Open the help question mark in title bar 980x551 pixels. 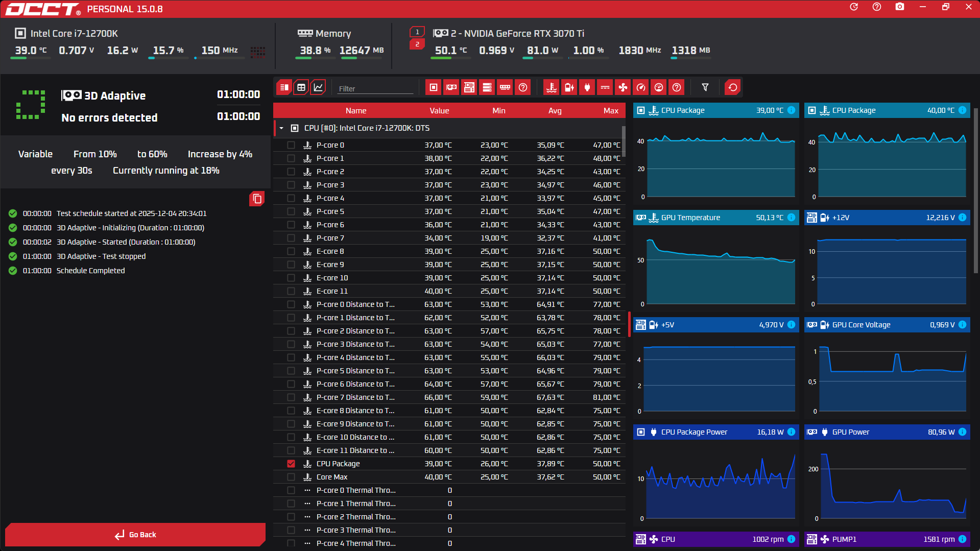[x=877, y=7]
